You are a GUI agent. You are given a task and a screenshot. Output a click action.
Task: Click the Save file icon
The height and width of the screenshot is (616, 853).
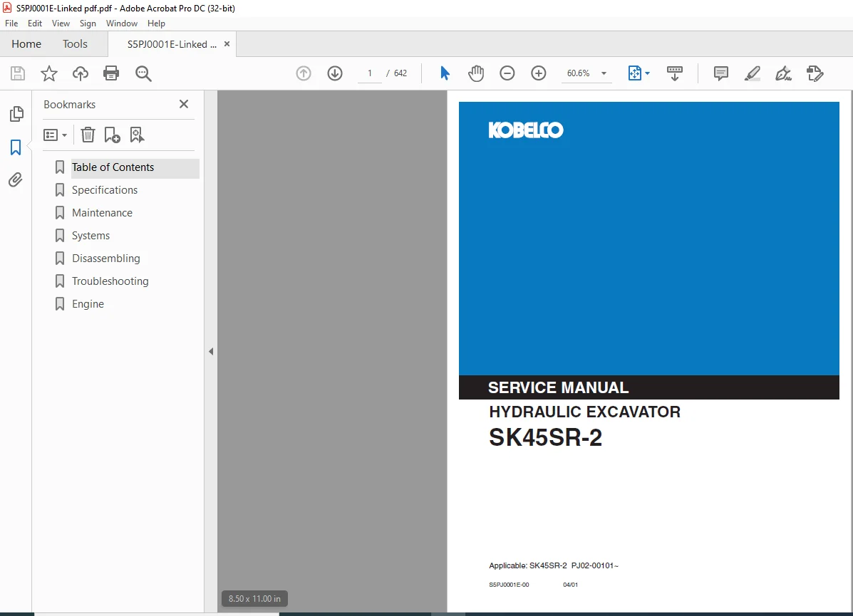pos(18,73)
